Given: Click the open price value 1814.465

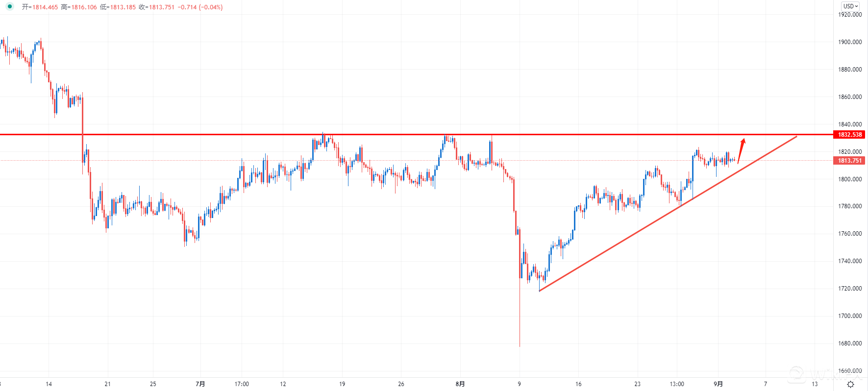Looking at the screenshot, I should point(45,7).
